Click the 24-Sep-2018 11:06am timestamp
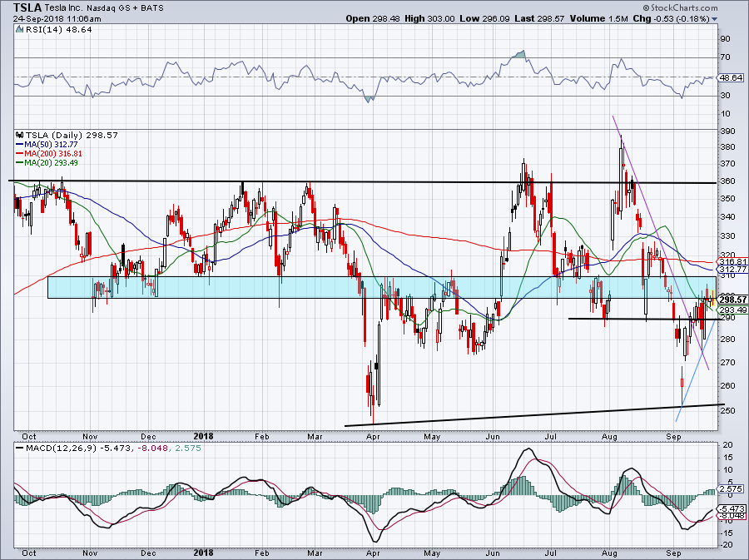 (x=57, y=19)
